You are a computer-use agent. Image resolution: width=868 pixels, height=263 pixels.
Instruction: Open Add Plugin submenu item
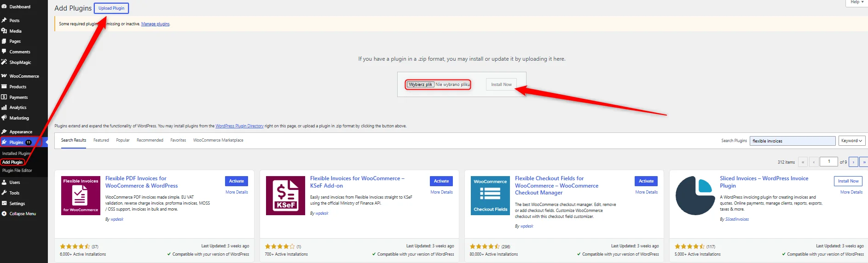(x=12, y=162)
